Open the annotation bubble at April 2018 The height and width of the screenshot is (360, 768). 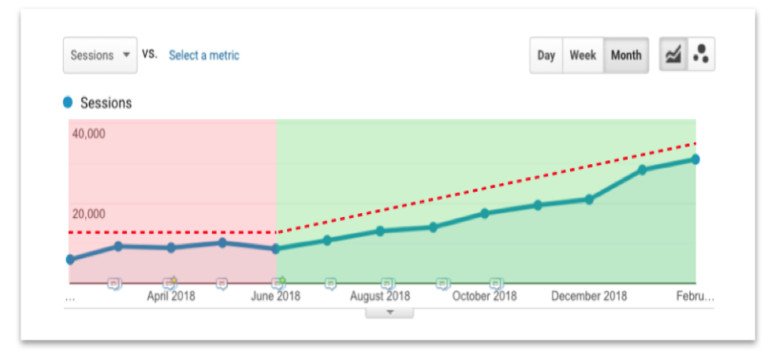(x=169, y=283)
